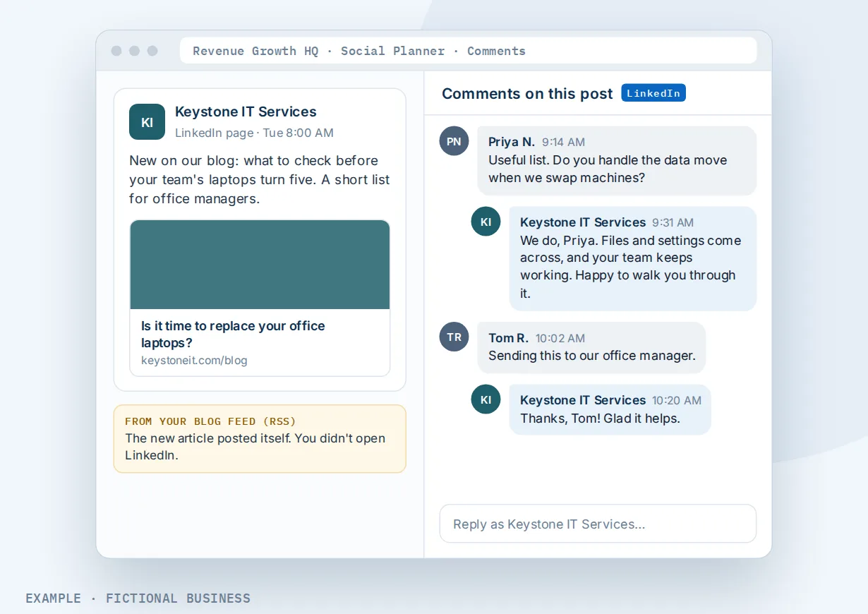Open the 'Is it time to replace your office laptops?' link
Viewport: 868px width, 614px height.
(233, 335)
